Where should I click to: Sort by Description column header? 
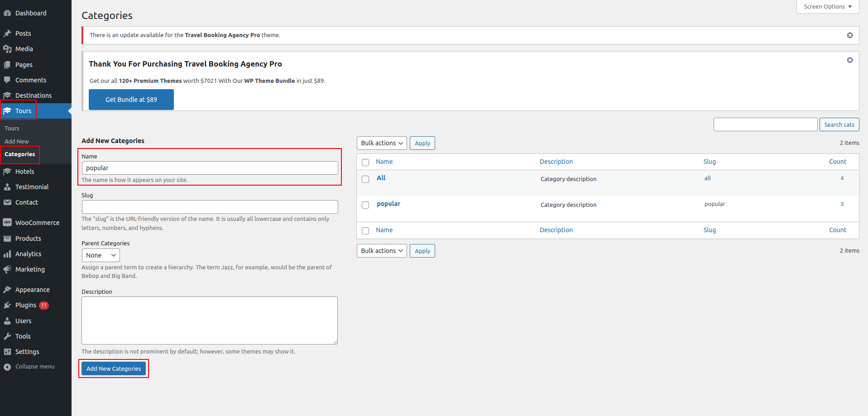pos(556,162)
